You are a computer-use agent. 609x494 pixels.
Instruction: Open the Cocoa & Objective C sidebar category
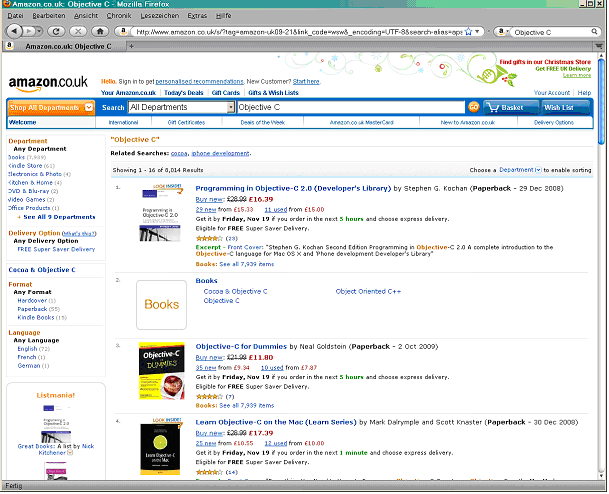pyautogui.click(x=42, y=270)
